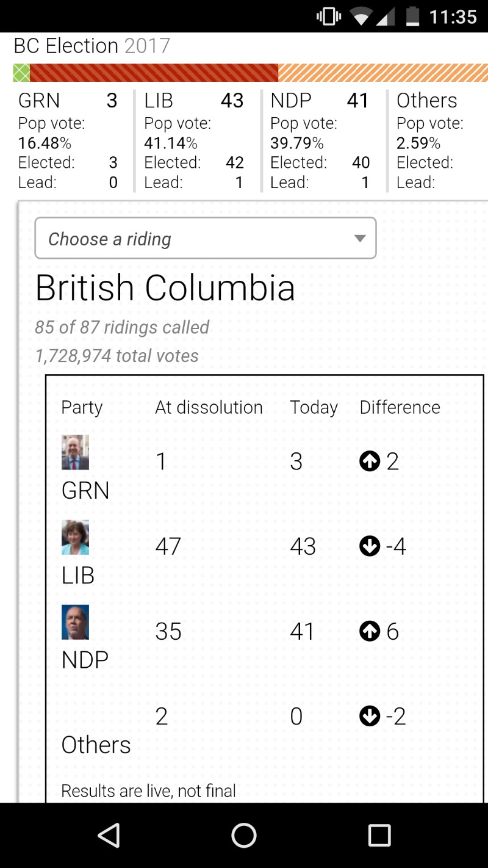Select the red Liberal seat bar segment
Viewport: 488px width, 868px height.
(154, 73)
